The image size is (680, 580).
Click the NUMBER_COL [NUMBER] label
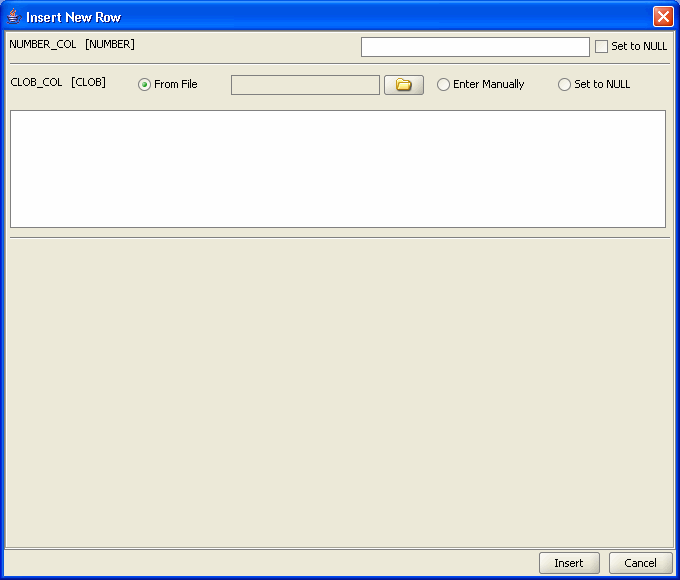click(72, 44)
